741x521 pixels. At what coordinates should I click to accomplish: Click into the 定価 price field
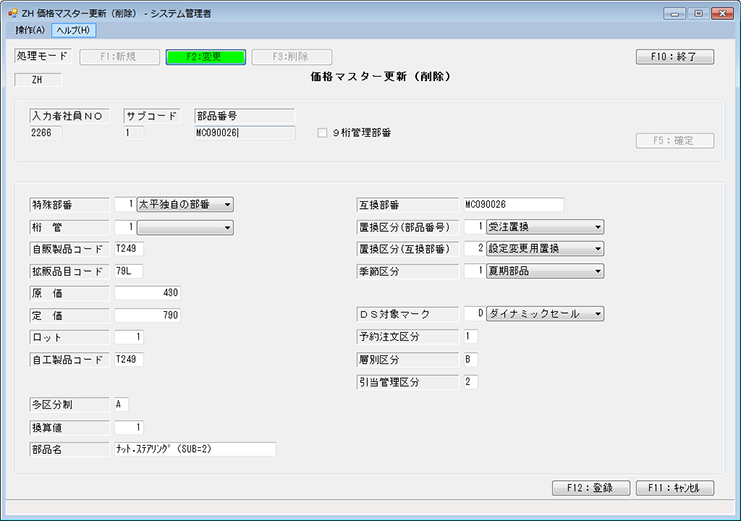coord(147,315)
